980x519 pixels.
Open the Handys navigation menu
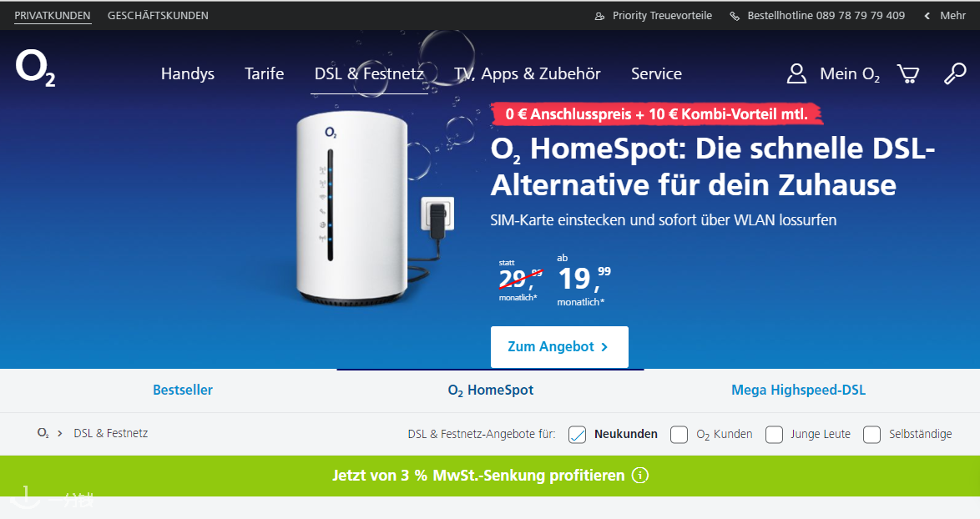pos(188,73)
